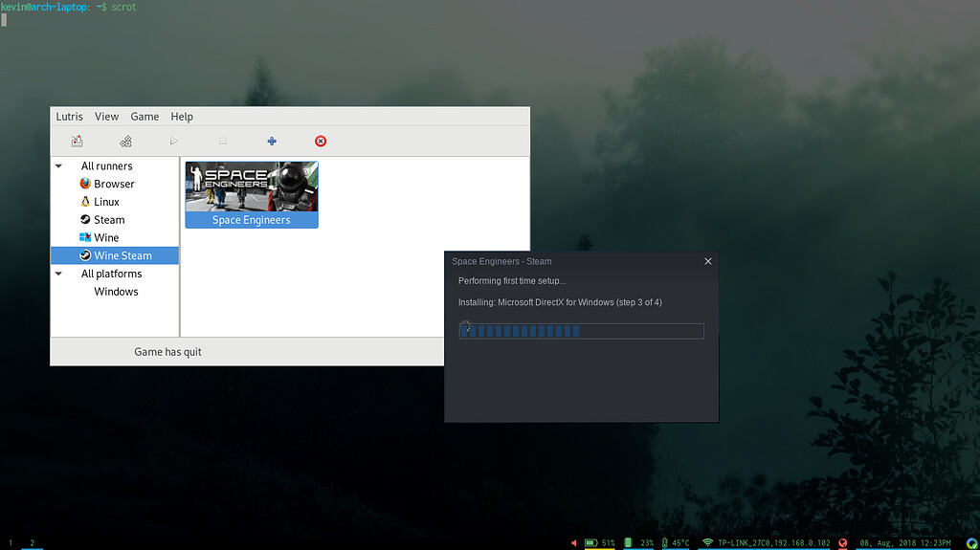The height and width of the screenshot is (550, 980).
Task: Click the TP-LINK network name text
Action: pos(773,543)
